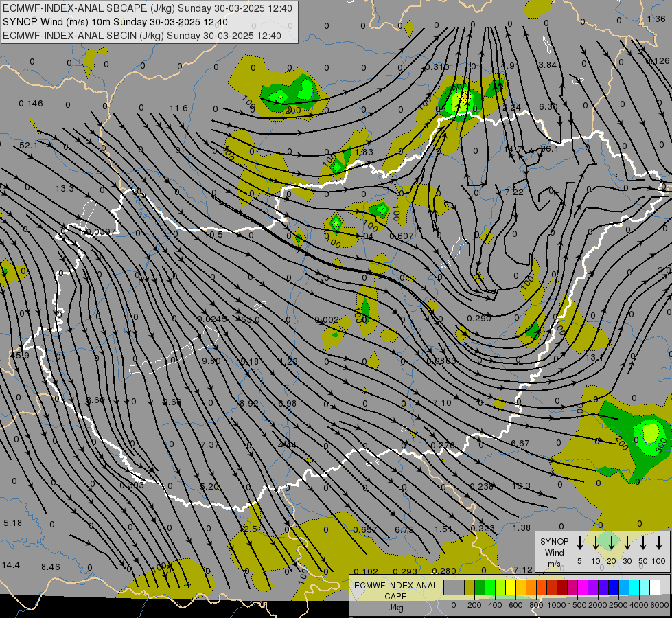Pick the bright green CAPE legend swatch
The height and width of the screenshot is (618, 672).
point(490,588)
